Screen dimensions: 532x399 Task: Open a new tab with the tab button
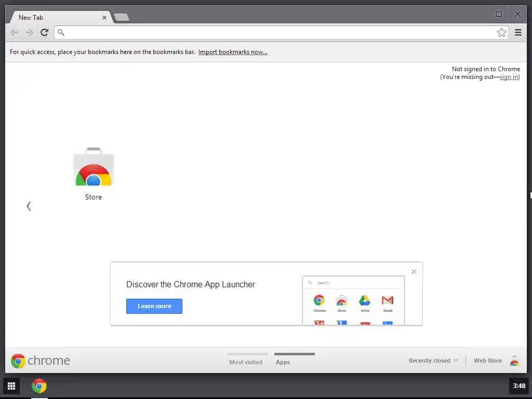[x=122, y=17]
